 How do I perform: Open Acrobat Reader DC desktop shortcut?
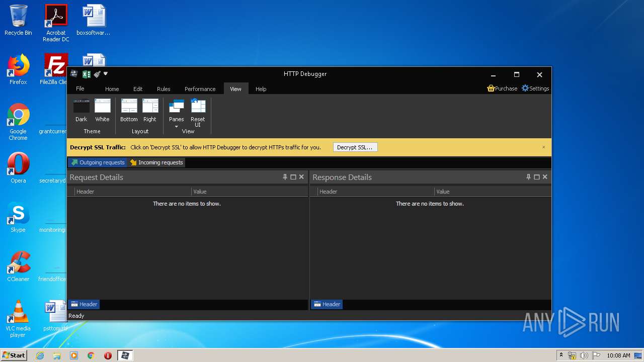pyautogui.click(x=56, y=23)
